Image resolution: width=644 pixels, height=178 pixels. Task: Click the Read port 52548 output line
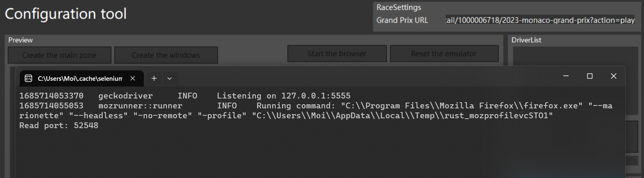pyautogui.click(x=59, y=126)
